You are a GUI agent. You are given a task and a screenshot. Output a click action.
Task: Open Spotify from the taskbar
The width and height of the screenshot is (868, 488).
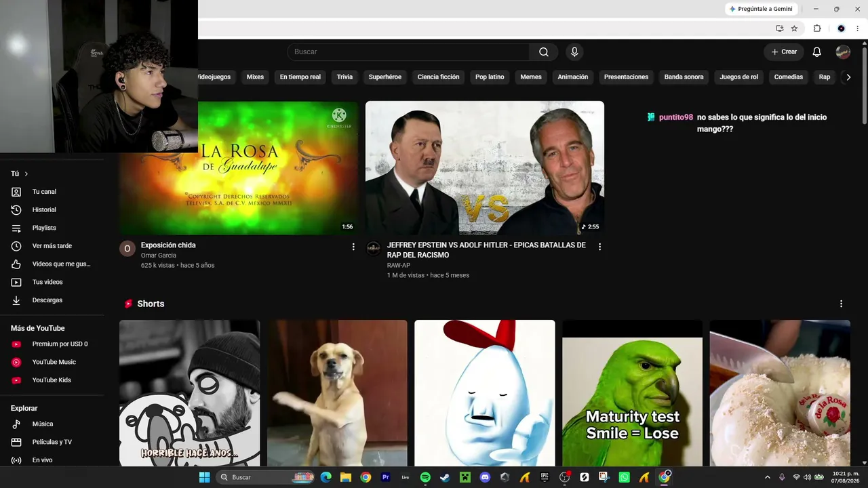(425, 477)
